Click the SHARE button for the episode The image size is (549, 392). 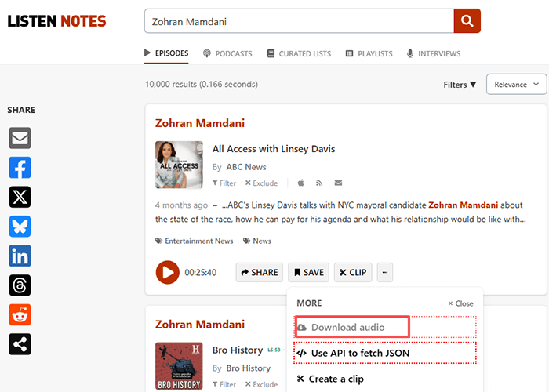(x=260, y=272)
